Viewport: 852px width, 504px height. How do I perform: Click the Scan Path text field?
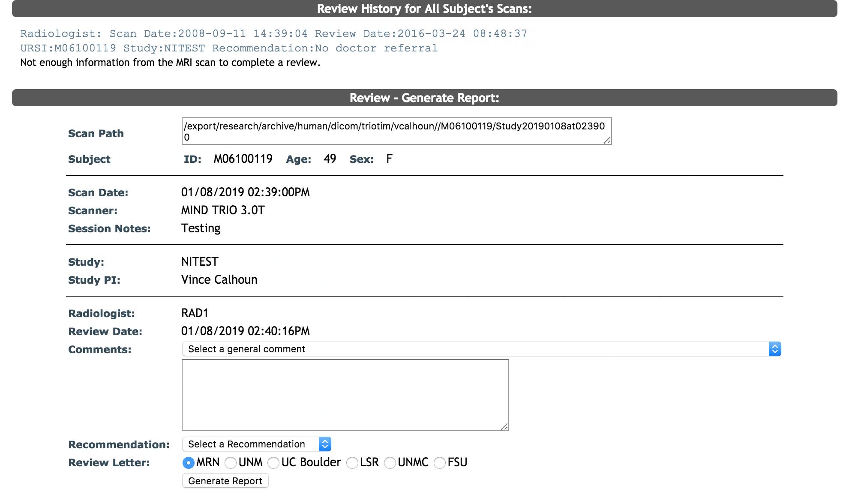[x=396, y=131]
